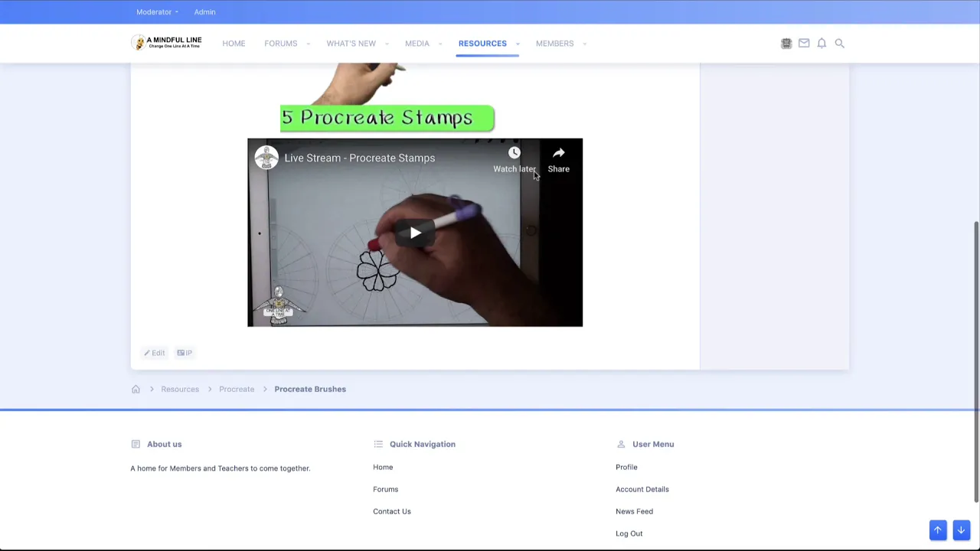Open the Forums nav item

click(281, 44)
